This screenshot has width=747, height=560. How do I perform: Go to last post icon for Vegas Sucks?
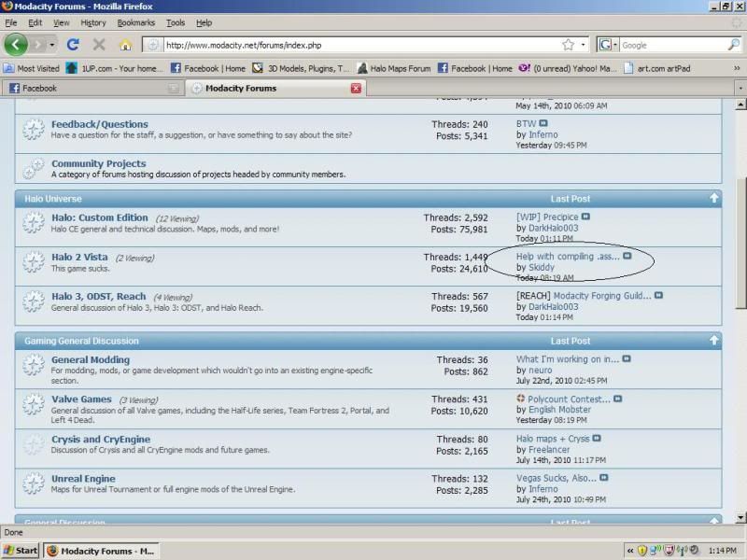pyautogui.click(x=603, y=478)
